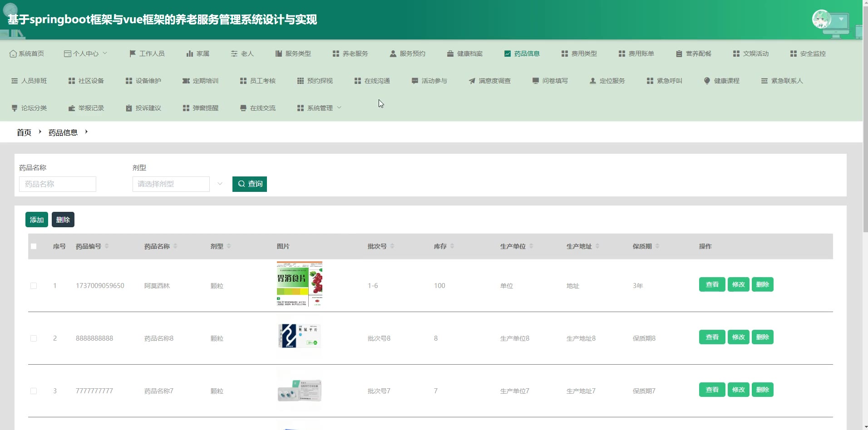Image resolution: width=868 pixels, height=430 pixels.
Task: Go to 员工考核 in the navigation
Action: (258, 81)
